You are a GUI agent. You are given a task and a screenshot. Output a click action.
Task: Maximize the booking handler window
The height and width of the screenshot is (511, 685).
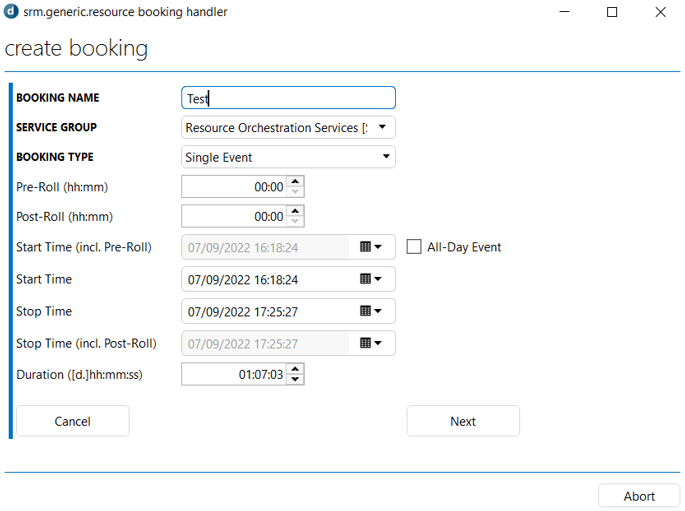pyautogui.click(x=612, y=12)
